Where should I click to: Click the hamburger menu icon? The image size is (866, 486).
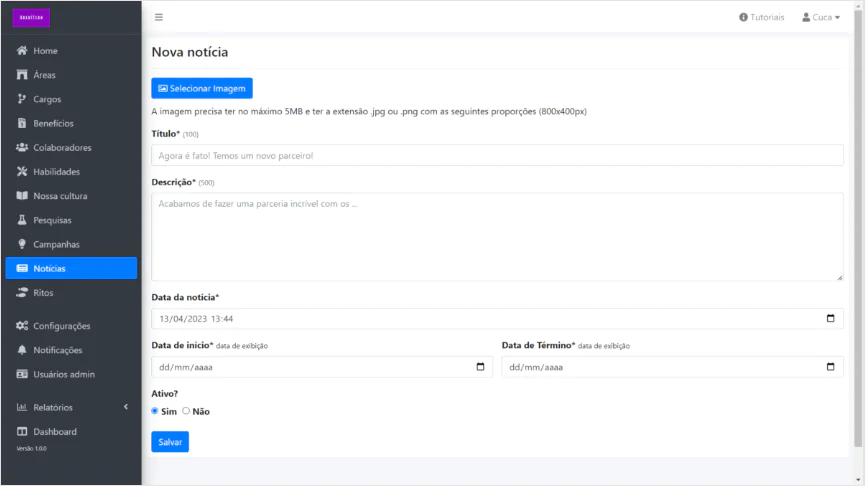point(159,17)
